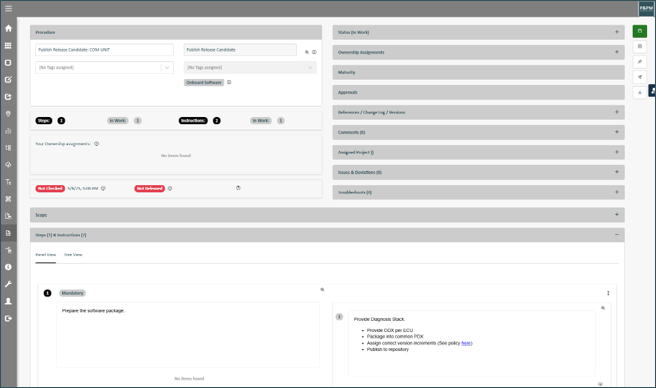Open the user profile sidebar icon
Screen dimensions: 656x388
pyautogui.click(x=8, y=301)
